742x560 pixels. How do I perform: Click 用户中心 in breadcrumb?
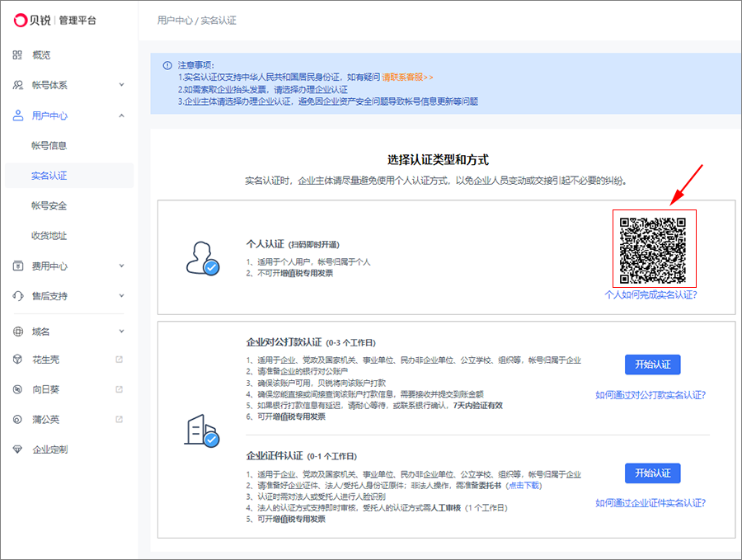175,21
